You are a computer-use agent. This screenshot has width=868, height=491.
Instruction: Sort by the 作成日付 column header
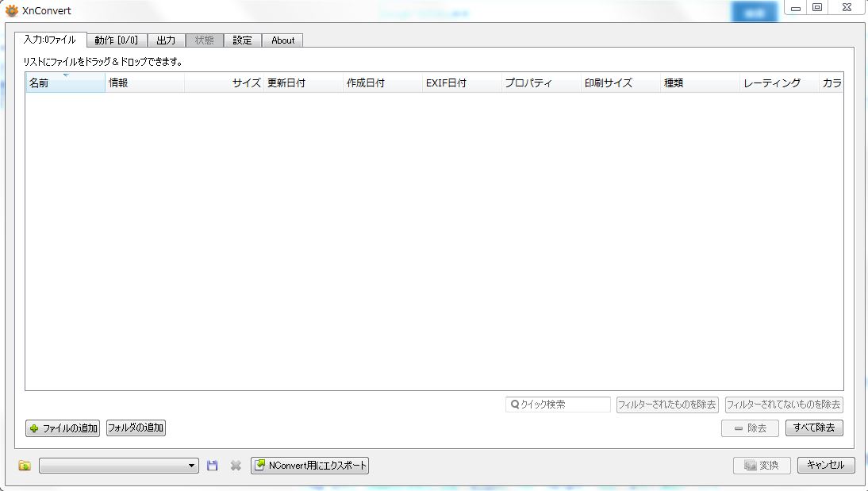pyautogui.click(x=382, y=83)
